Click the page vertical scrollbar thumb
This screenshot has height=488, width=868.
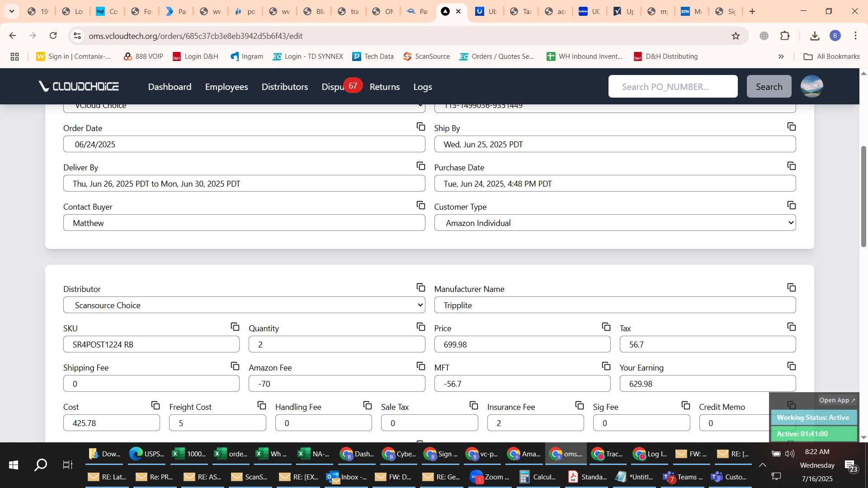(x=863, y=197)
